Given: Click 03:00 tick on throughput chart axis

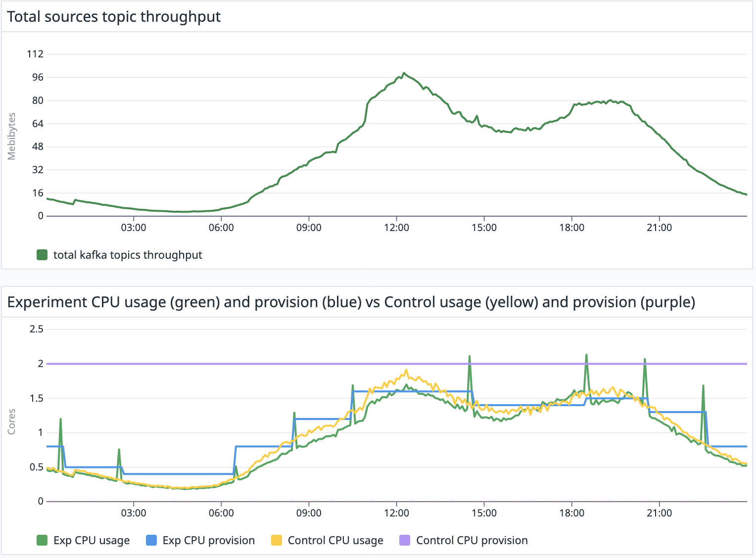Looking at the screenshot, I should coord(134,228).
